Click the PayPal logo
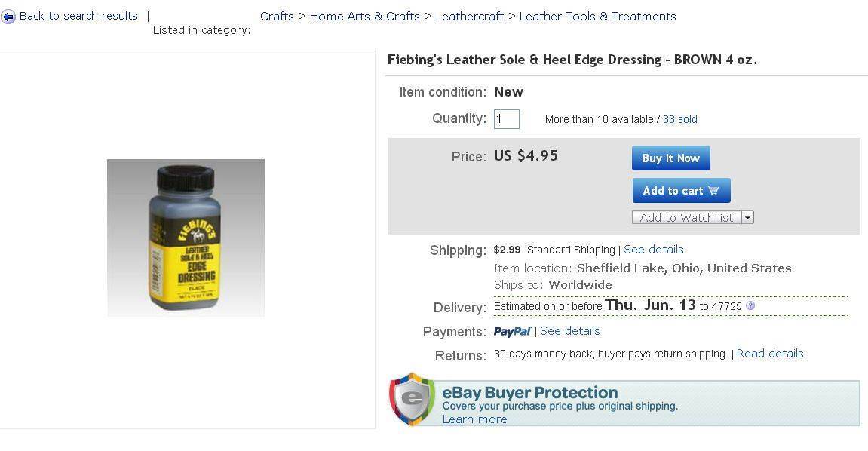The image size is (868, 451). point(513,332)
